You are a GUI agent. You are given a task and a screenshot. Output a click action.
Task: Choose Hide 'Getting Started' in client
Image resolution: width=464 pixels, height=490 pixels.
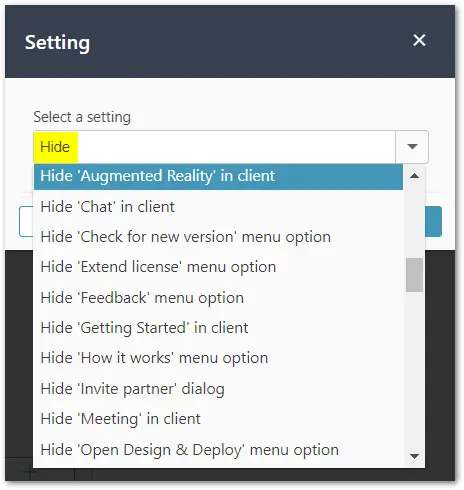coord(218,328)
